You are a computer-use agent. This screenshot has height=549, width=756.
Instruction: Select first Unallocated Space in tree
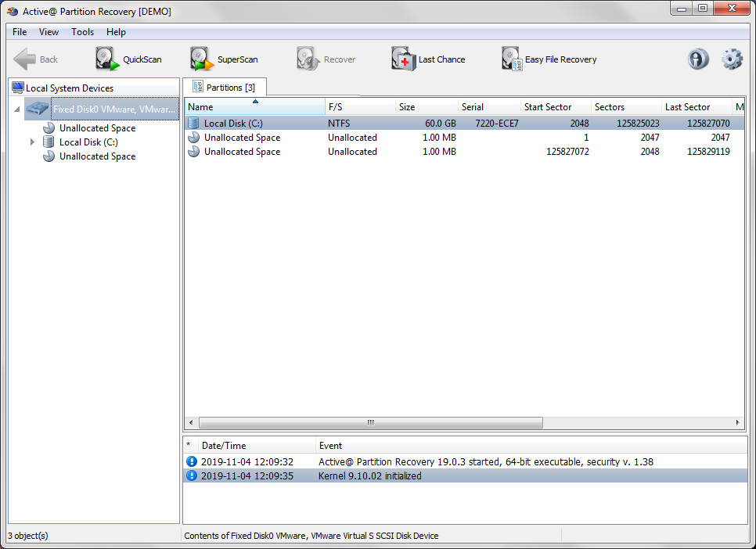(x=97, y=128)
